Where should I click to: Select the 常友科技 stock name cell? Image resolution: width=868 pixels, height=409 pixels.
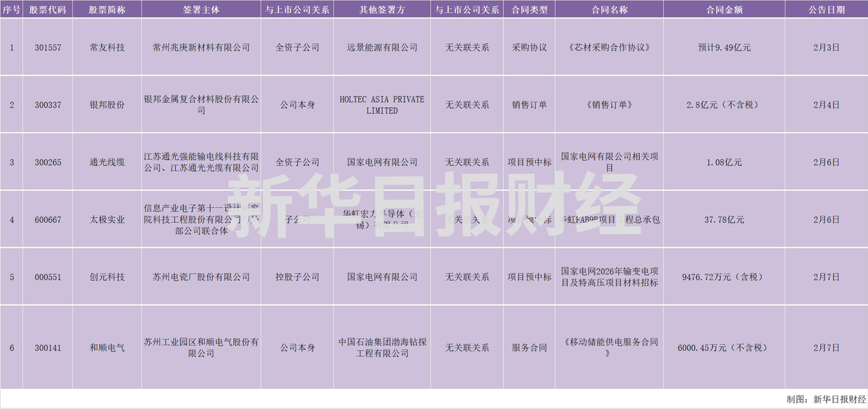click(x=106, y=47)
